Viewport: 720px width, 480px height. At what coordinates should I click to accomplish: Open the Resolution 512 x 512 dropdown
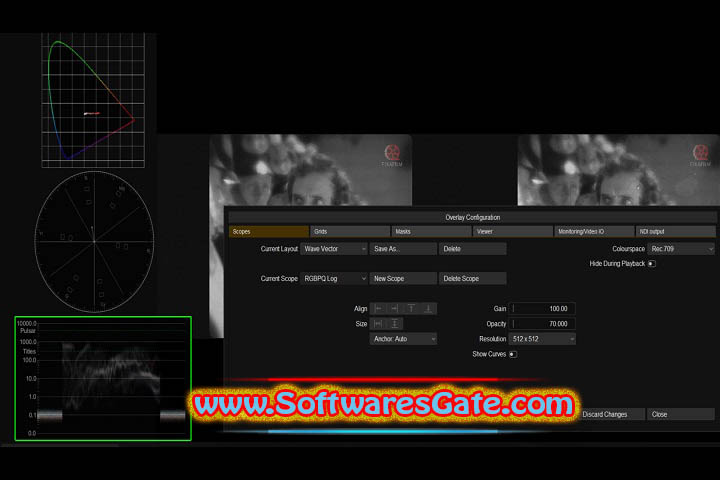pyautogui.click(x=542, y=339)
